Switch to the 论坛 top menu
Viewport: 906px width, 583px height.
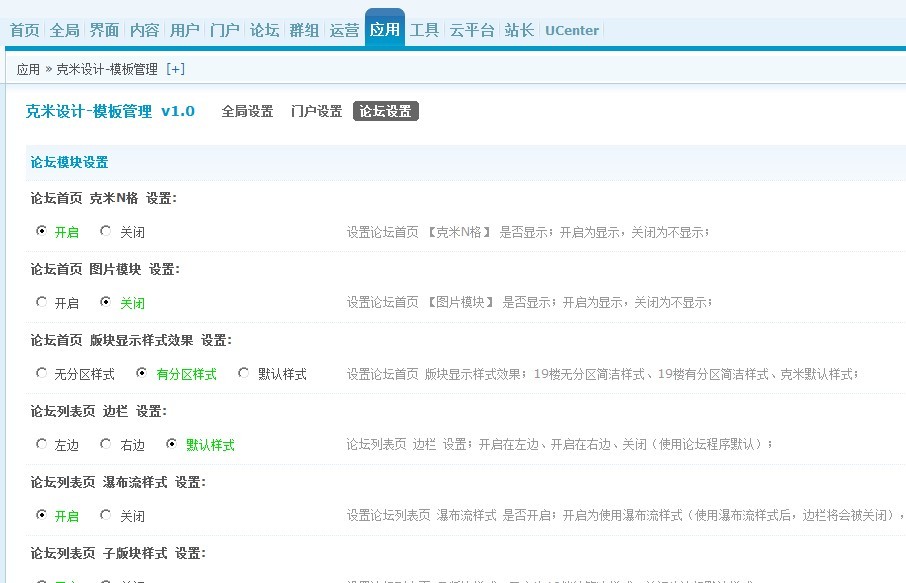(x=264, y=30)
